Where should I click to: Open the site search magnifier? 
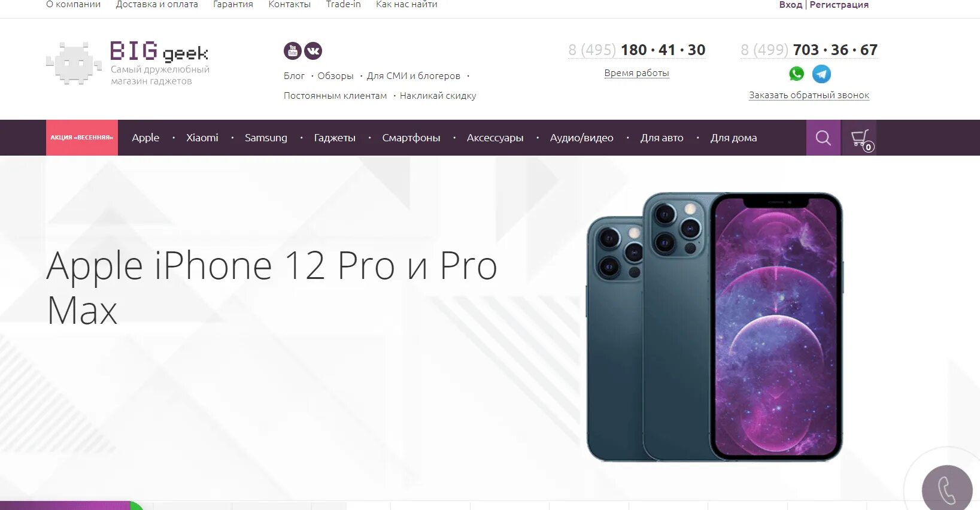[x=823, y=138]
